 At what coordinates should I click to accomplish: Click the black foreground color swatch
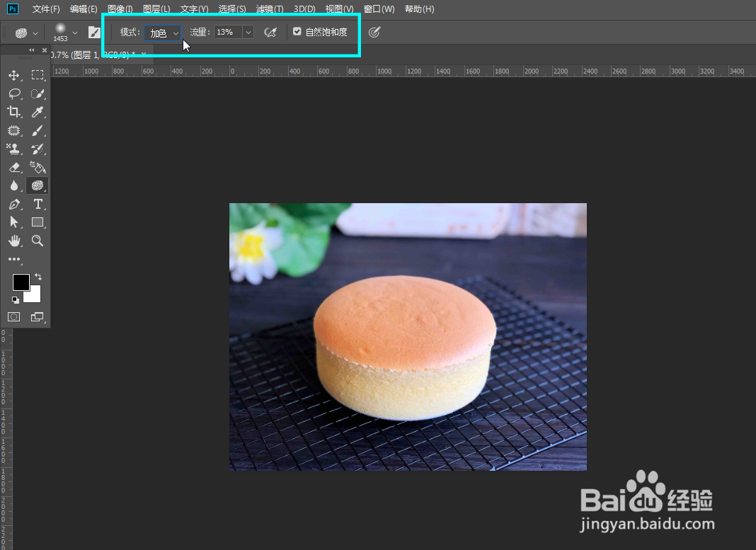pos(21,282)
